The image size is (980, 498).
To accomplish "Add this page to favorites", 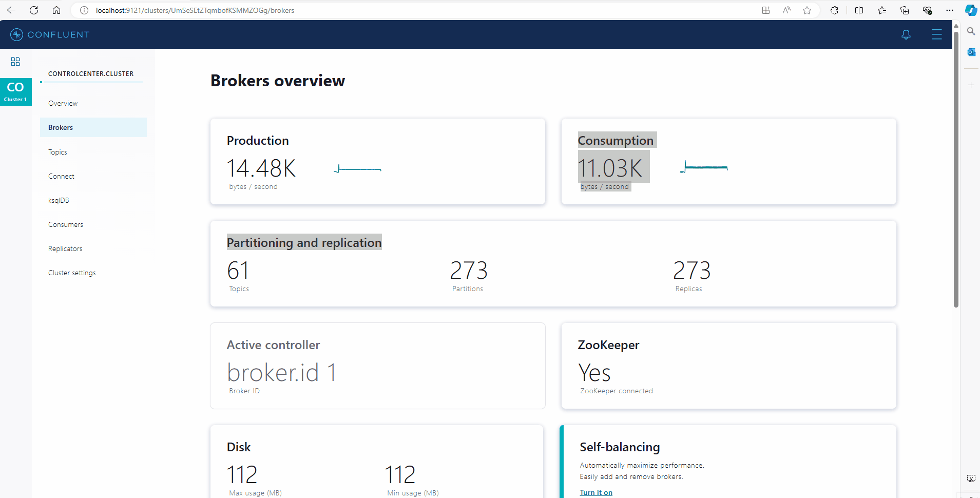I will point(807,10).
